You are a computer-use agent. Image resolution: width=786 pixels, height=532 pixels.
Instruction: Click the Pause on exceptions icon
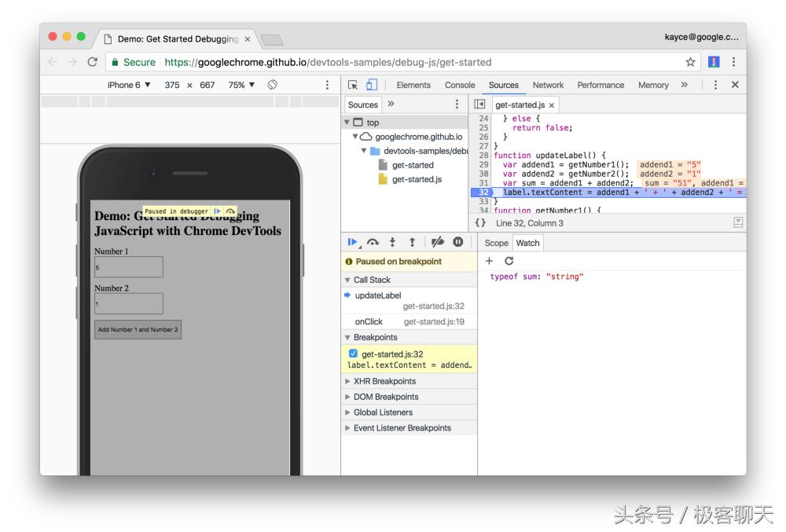click(460, 242)
